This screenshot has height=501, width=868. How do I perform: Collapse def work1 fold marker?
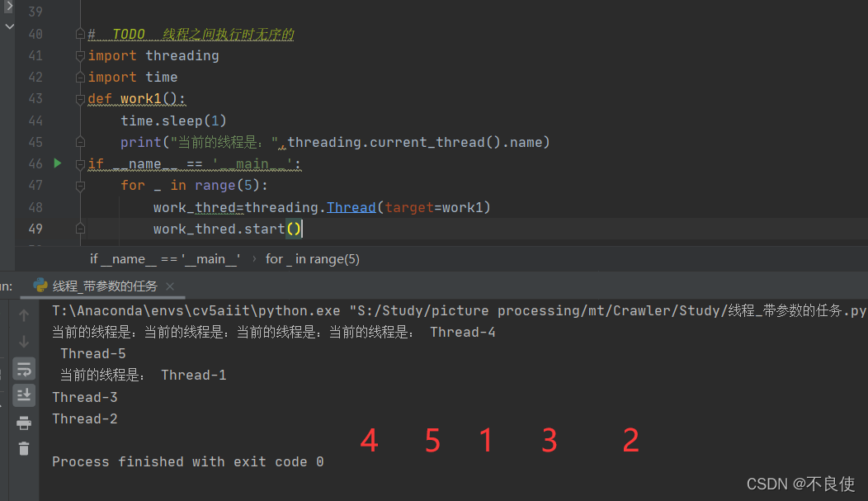click(80, 99)
